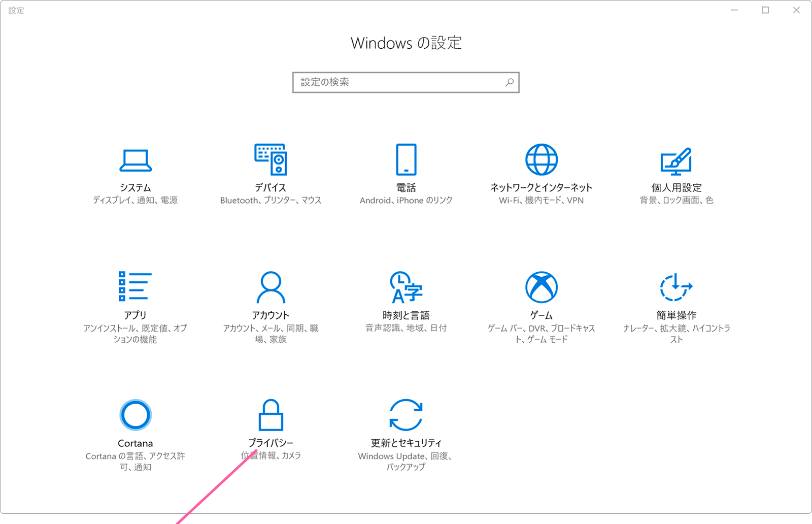
Task: Click the Windows の設定 page heading
Action: coord(406,43)
